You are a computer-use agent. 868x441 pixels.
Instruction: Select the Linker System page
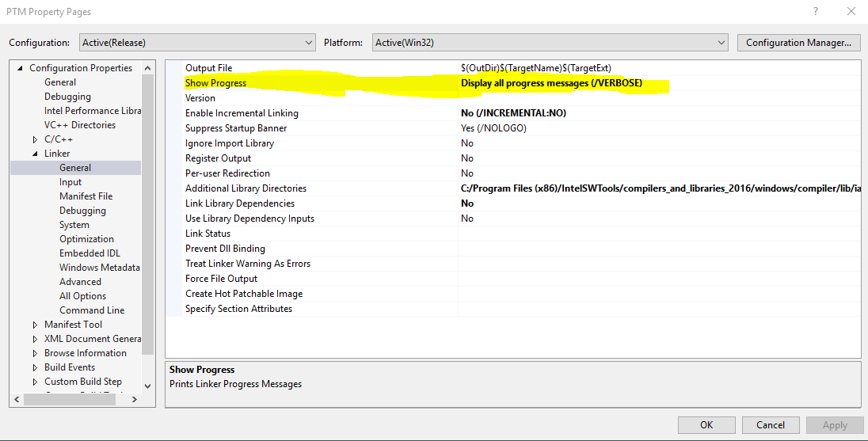[74, 225]
